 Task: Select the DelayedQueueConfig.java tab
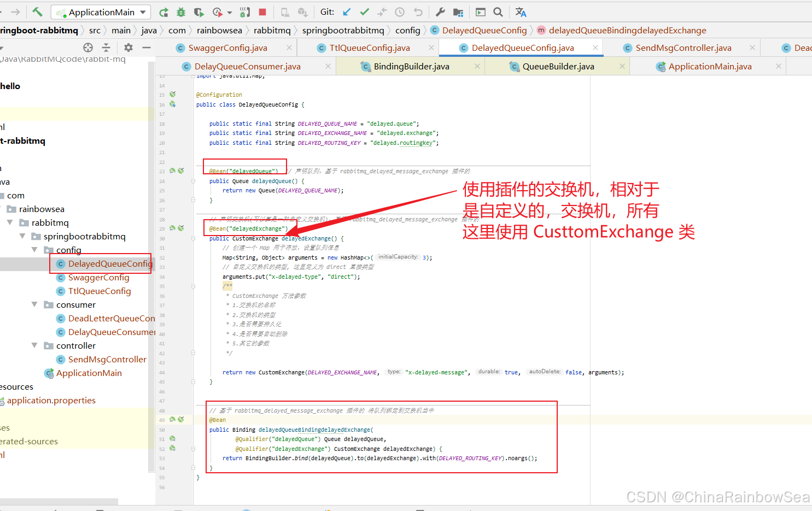523,48
